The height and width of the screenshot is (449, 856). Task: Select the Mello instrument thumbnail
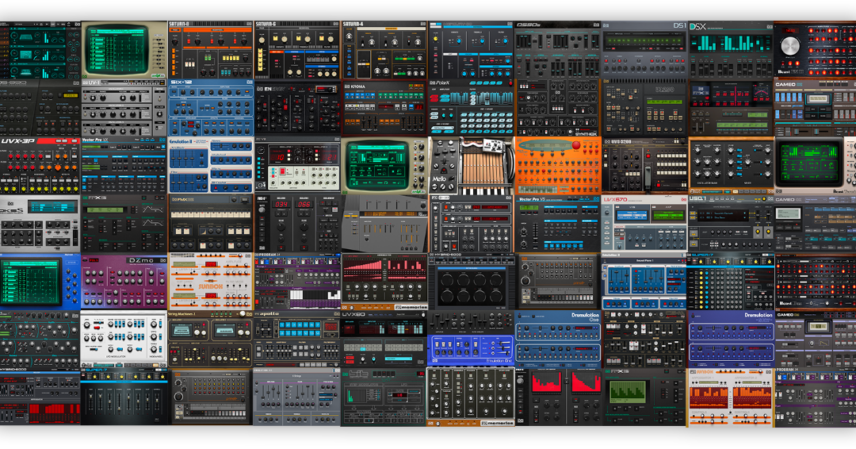(471, 166)
